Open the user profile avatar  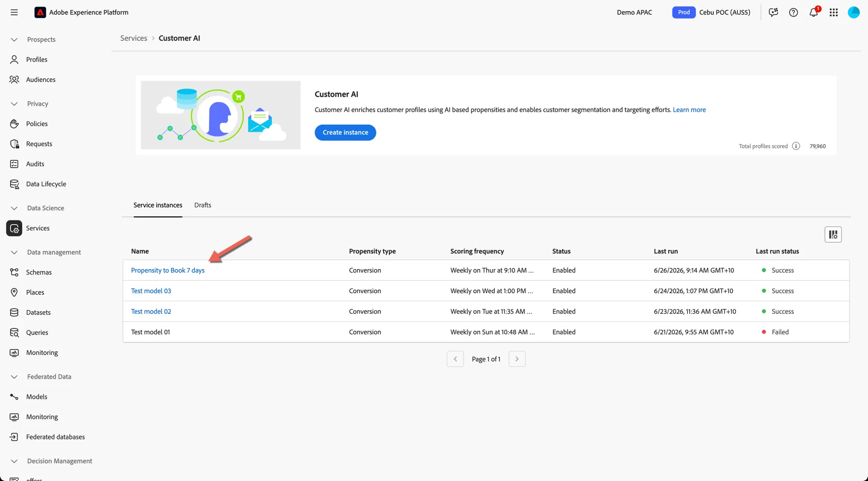[853, 13]
